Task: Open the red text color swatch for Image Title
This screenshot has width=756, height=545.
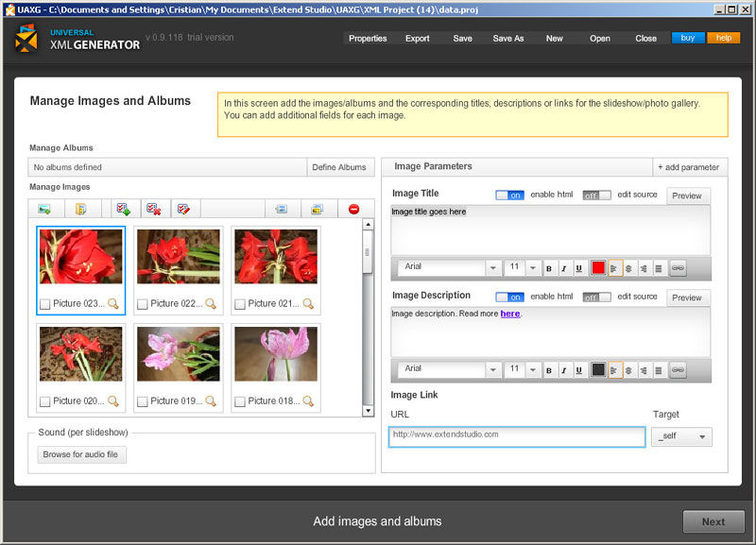Action: [598, 268]
